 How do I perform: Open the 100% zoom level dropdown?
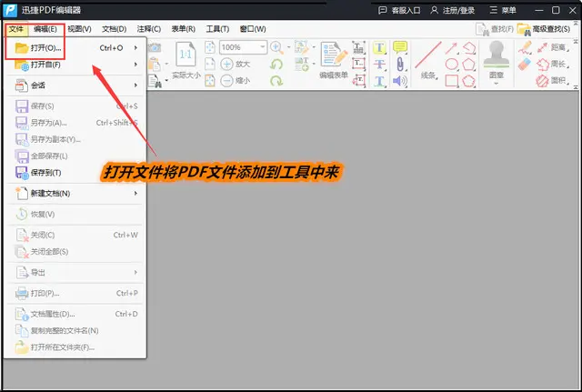pos(263,47)
